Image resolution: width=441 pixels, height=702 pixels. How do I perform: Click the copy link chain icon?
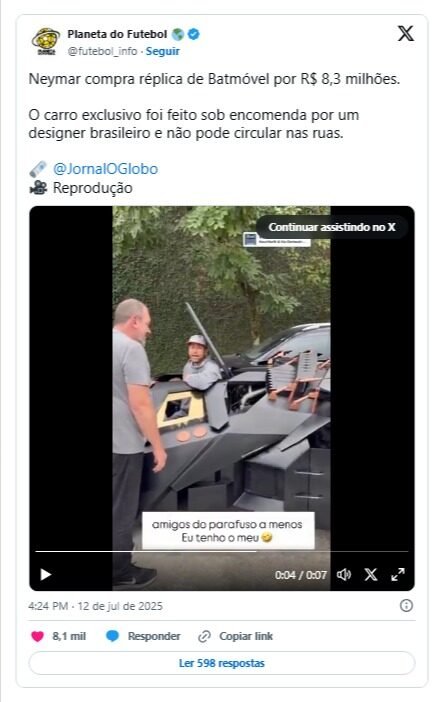tap(205, 636)
